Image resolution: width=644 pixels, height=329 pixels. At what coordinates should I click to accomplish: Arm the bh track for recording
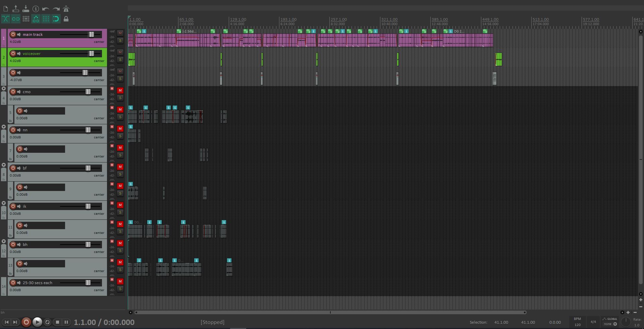13,245
